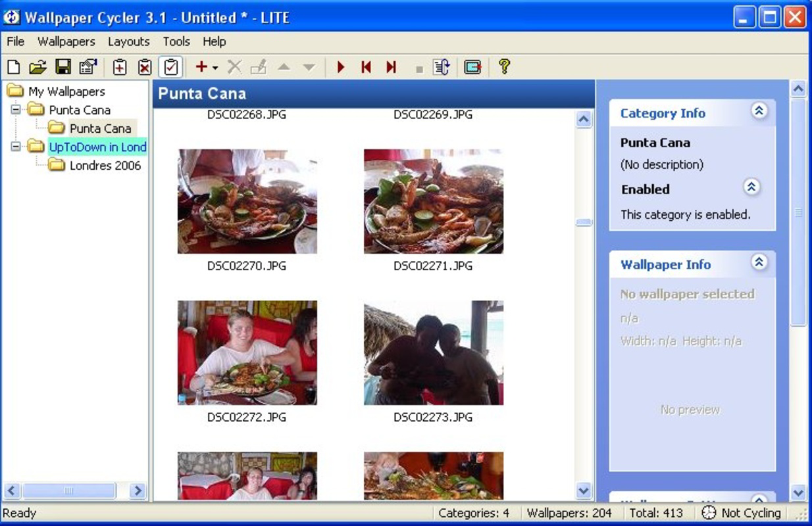The image size is (812, 526).
Task: Create a new wallpaper list file
Action: click(13, 66)
